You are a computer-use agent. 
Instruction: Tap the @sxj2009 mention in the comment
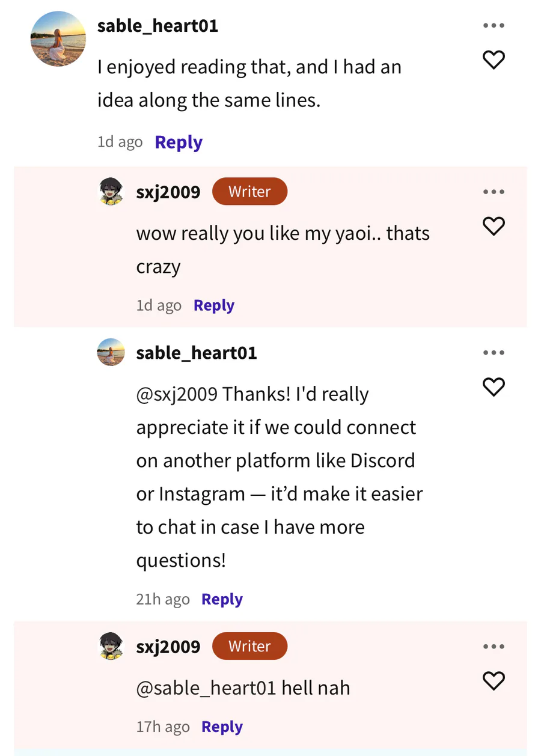click(x=177, y=394)
